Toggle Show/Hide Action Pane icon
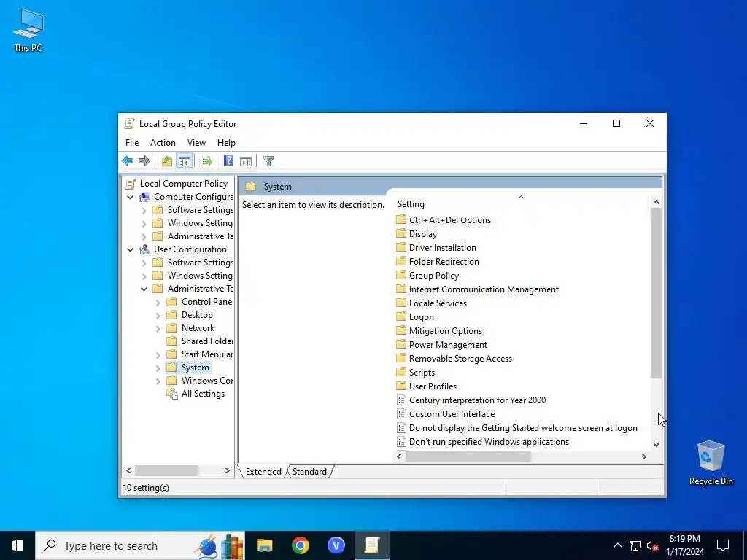747x560 pixels. (246, 161)
